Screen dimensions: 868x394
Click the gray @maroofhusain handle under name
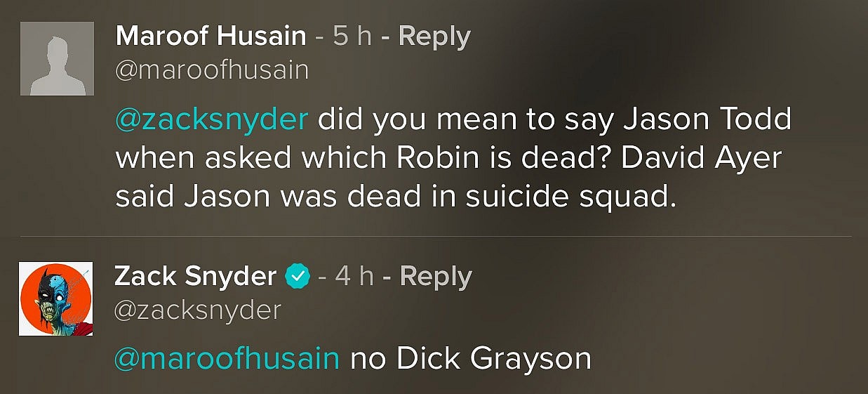pos(211,70)
